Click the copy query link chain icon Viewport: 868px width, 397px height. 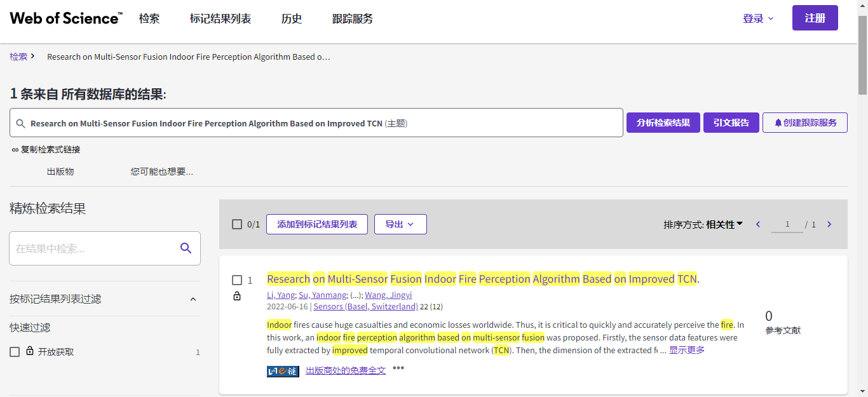(x=15, y=150)
